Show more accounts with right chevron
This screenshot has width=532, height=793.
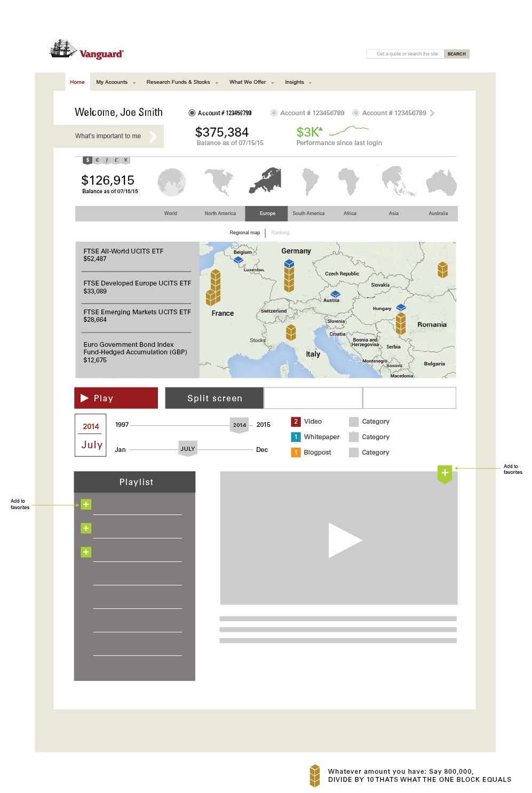tap(432, 113)
